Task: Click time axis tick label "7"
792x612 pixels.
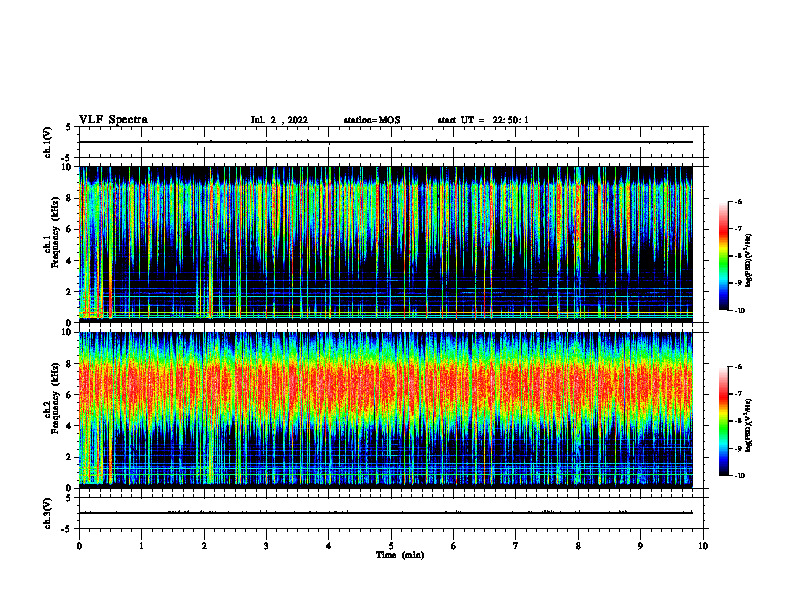Action: (x=516, y=545)
